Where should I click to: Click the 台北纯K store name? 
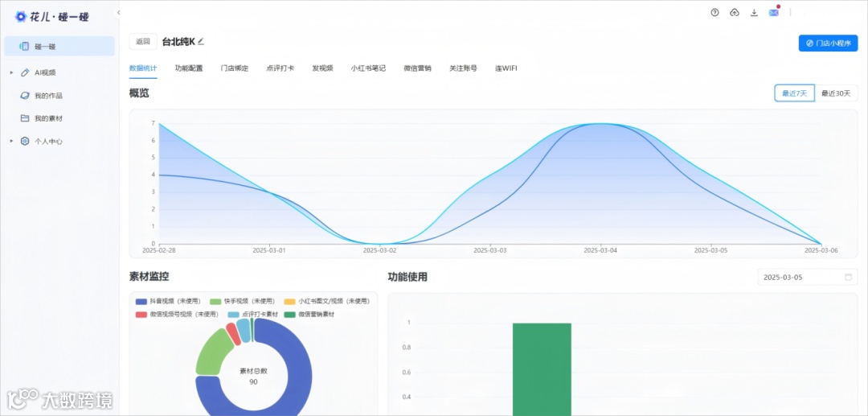[x=178, y=42]
